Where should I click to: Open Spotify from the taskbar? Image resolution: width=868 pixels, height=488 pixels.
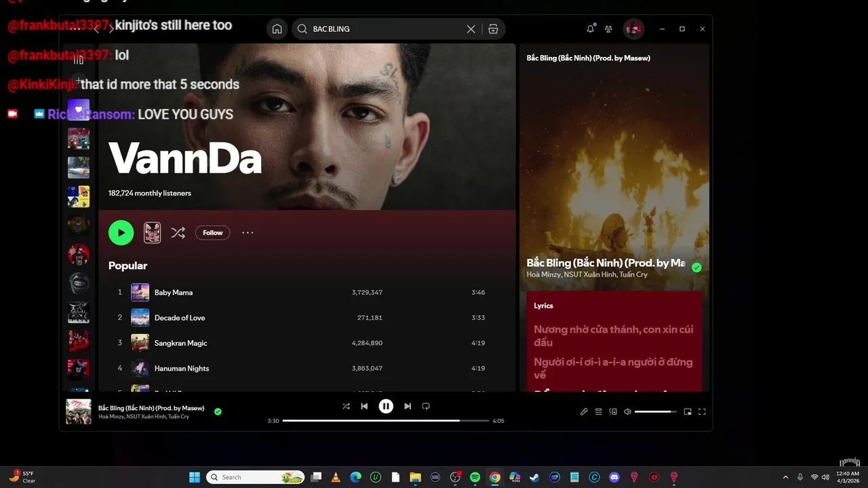(475, 477)
